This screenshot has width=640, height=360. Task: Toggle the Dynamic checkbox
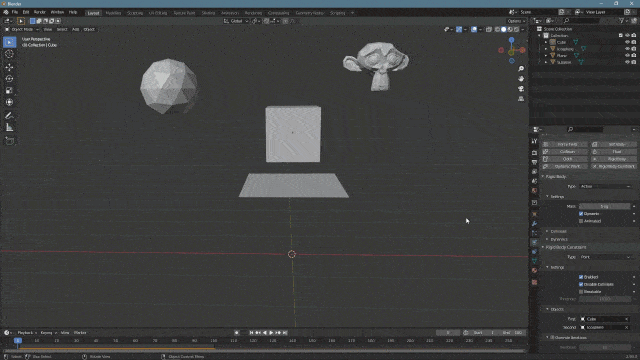(x=581, y=213)
